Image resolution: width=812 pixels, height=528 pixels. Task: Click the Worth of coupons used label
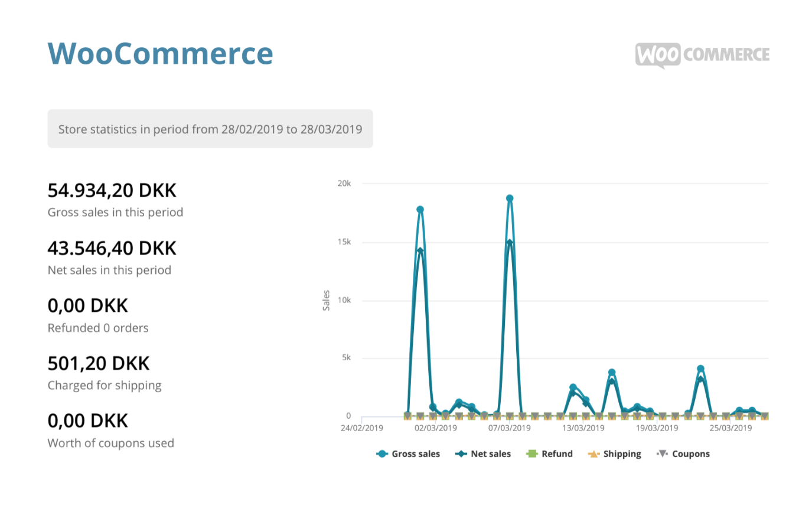click(x=110, y=443)
